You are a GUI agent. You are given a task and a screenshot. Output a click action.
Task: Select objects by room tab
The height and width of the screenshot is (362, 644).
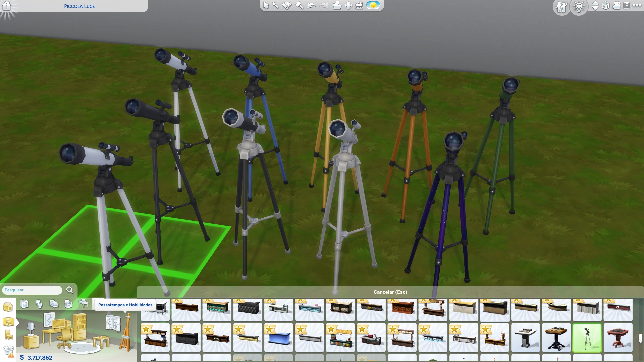pos(8,322)
